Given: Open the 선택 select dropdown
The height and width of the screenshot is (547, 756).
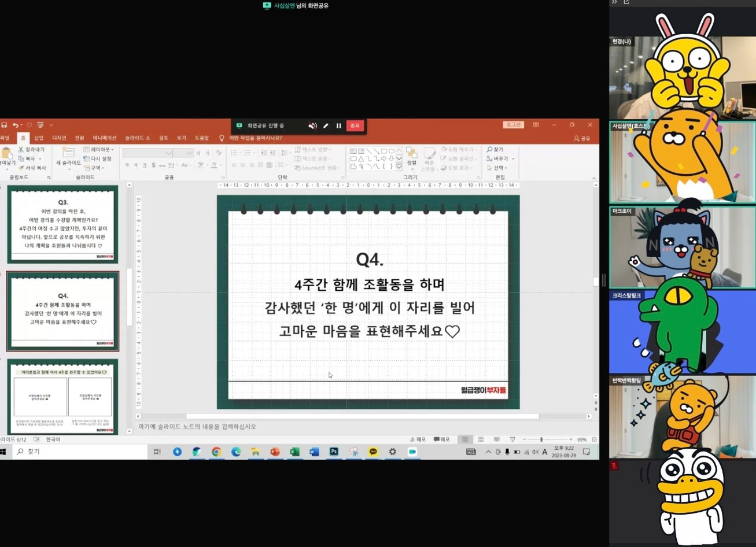Looking at the screenshot, I should 497,168.
